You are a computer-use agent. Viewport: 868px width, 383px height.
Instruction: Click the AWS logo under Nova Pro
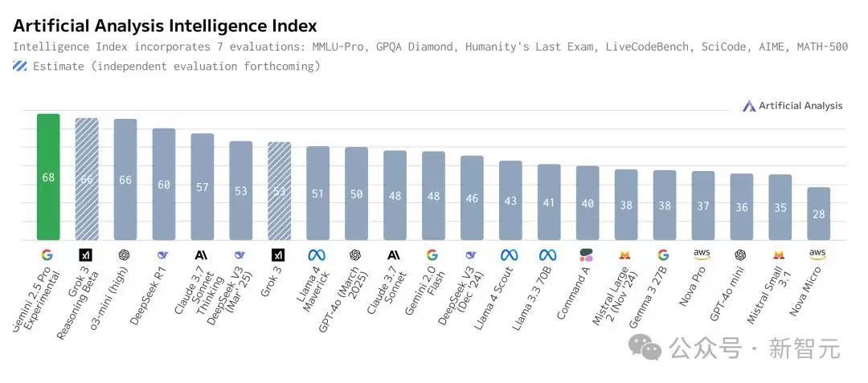702,255
